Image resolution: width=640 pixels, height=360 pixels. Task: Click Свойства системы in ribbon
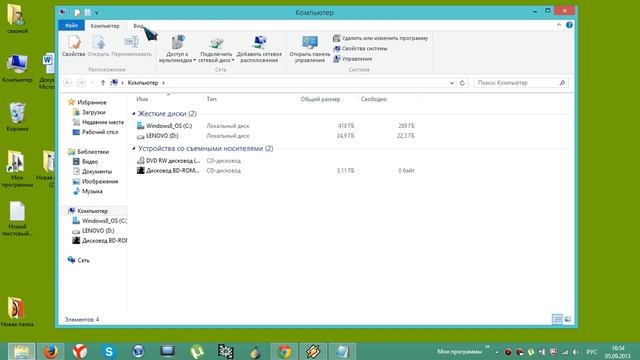tap(360, 48)
